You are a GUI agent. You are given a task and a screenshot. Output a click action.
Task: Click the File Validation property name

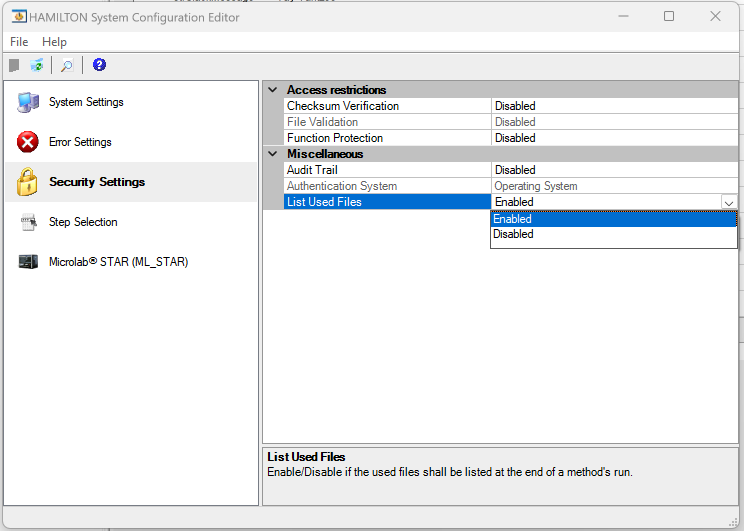click(323, 122)
